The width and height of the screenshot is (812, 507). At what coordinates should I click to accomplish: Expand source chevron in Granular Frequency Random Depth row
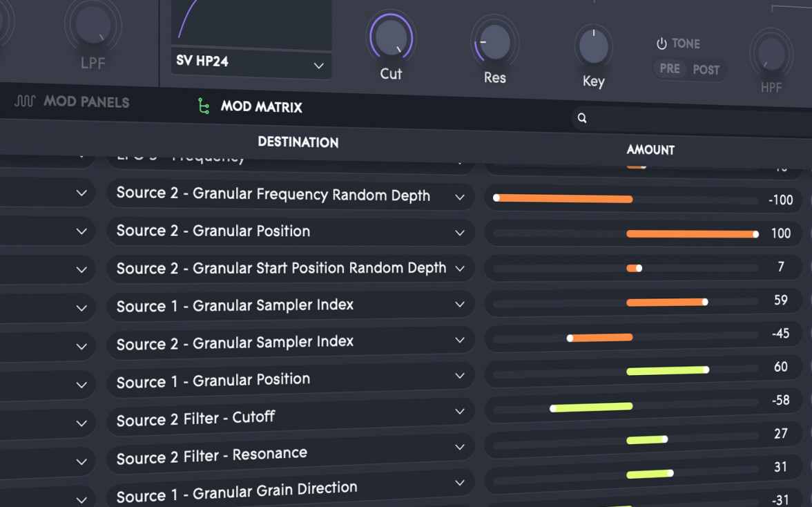(x=81, y=193)
